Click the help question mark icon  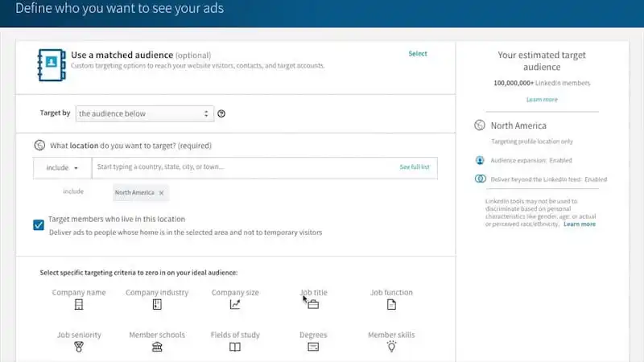point(221,114)
